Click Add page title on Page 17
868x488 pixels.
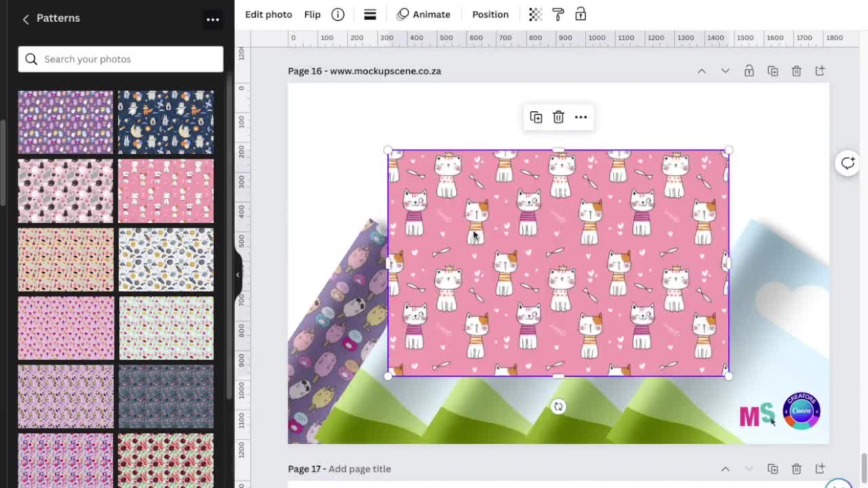click(359, 469)
